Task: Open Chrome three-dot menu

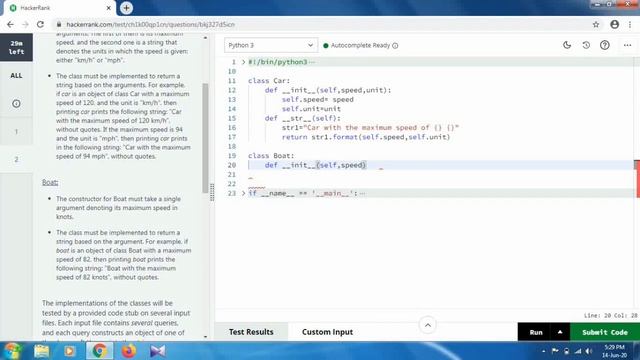Action: [630, 24]
